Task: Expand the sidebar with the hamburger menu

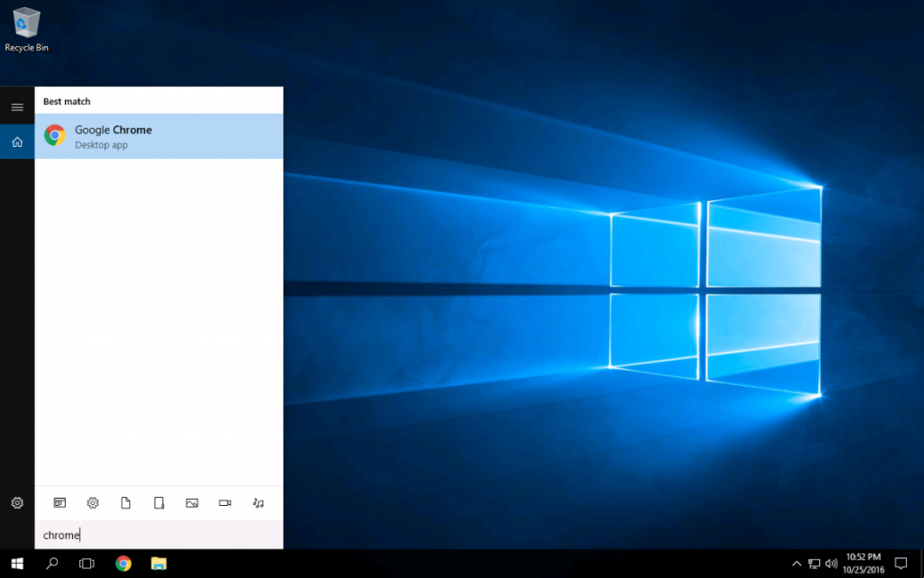Action: pos(16,105)
